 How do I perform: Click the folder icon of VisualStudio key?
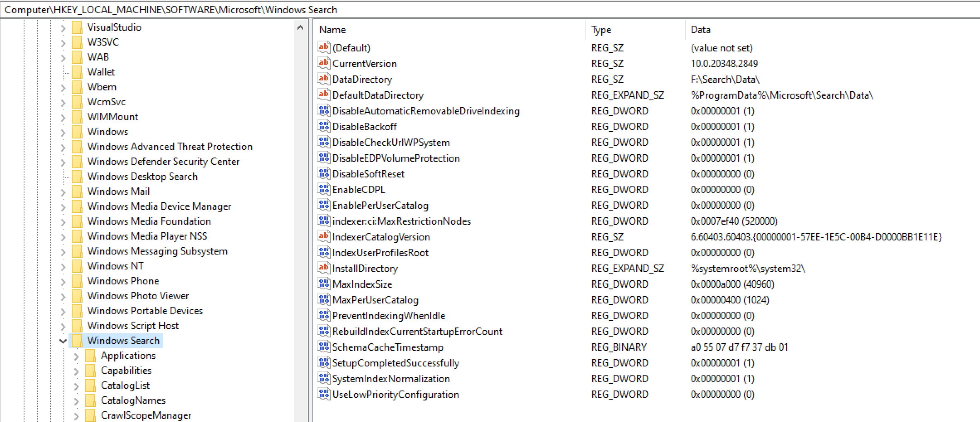pyautogui.click(x=77, y=27)
